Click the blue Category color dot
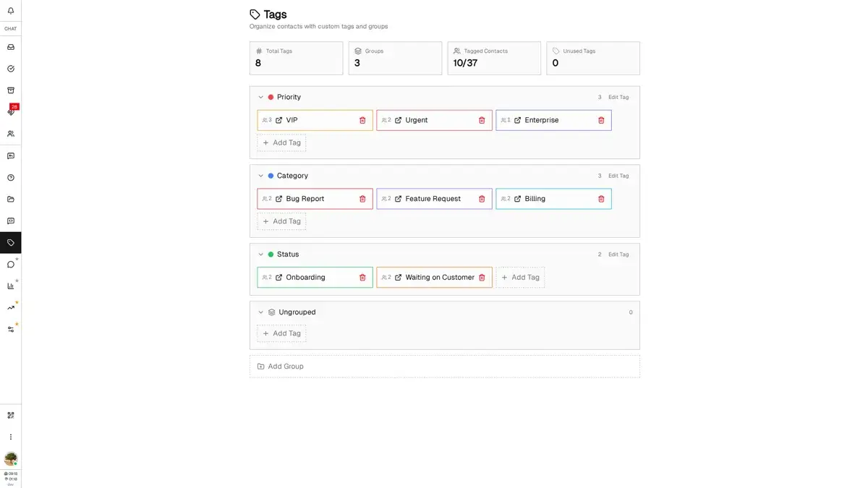 (x=271, y=176)
